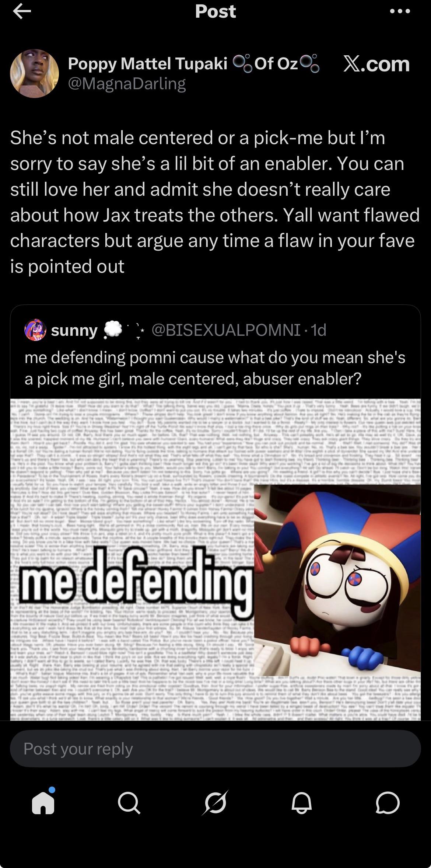Tap the main post text about Jax

pos(215,202)
